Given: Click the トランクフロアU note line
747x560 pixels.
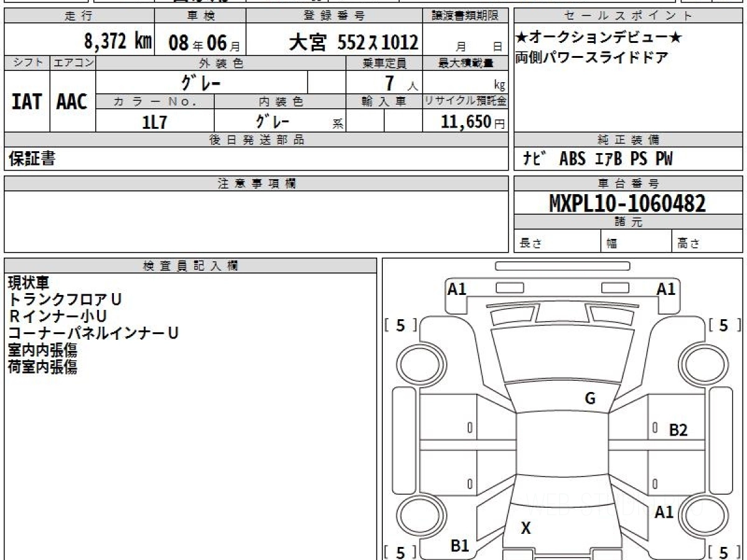Looking at the screenshot, I should (x=64, y=299).
